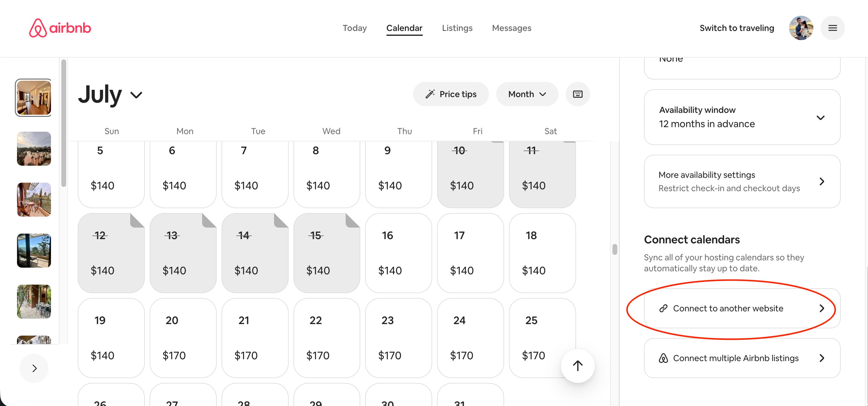Click the listings sidebar scrollbar
The image size is (868, 406).
64,123
